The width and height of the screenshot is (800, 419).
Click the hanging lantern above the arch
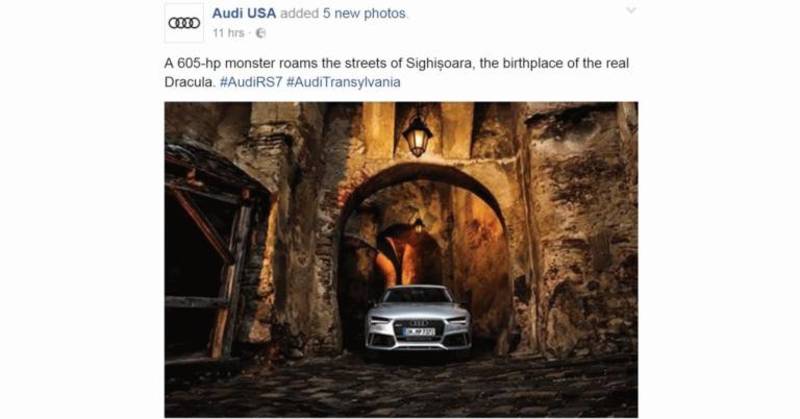click(x=417, y=134)
